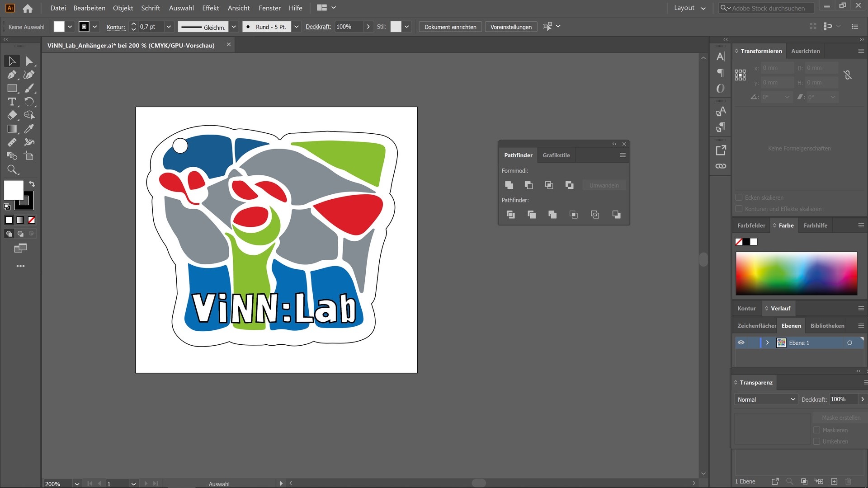Click Exclude shape mode in Pathfinder
This screenshot has width=868, height=488.
pyautogui.click(x=569, y=185)
